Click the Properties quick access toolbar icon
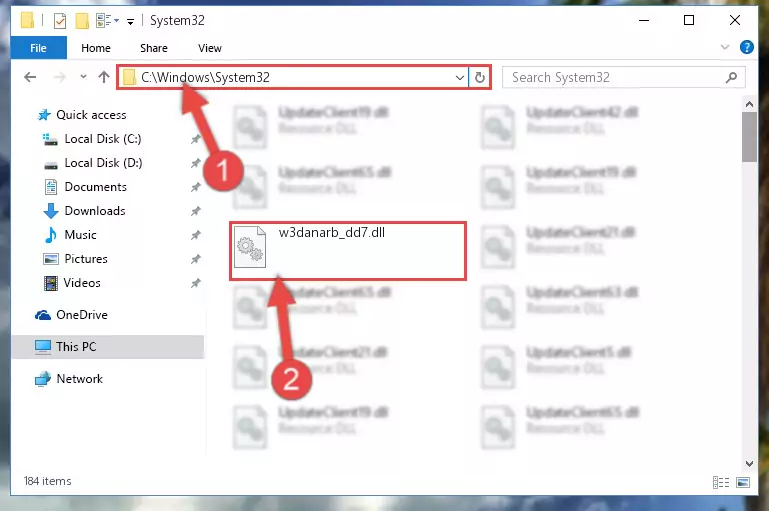Screen dimensions: 769x511 60,21
